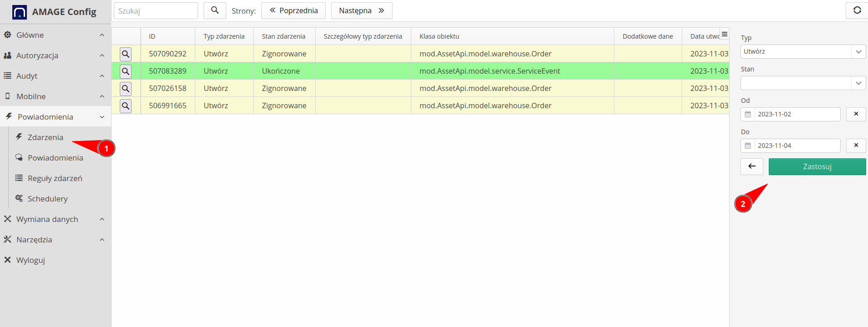The height and width of the screenshot is (327, 868).
Task: Click the back arrow button beside Zastosuj
Action: pos(751,166)
